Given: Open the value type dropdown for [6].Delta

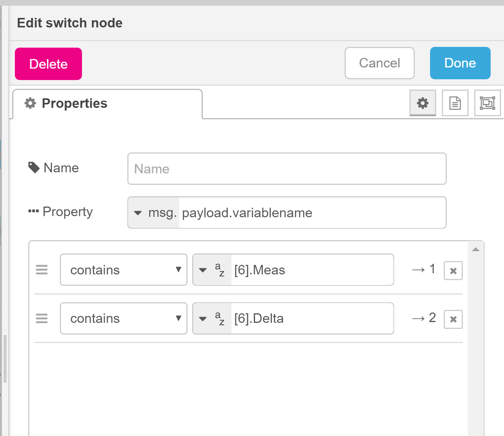Looking at the screenshot, I should click(x=203, y=318).
